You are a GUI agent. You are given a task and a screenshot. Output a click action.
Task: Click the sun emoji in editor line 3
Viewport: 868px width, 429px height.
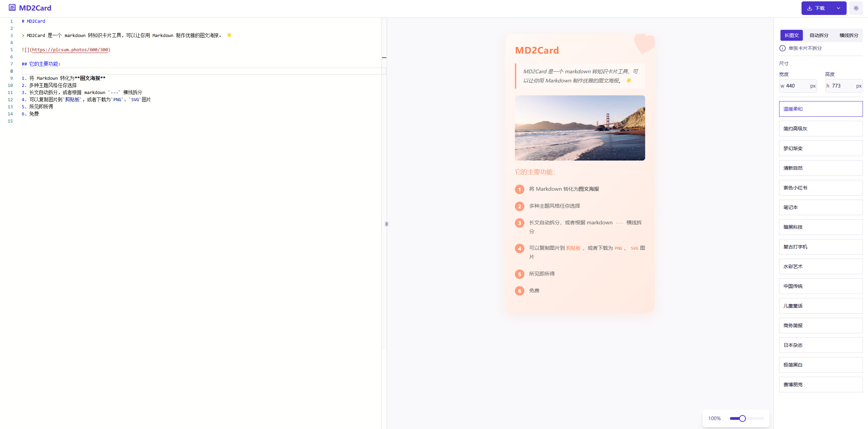[229, 35]
